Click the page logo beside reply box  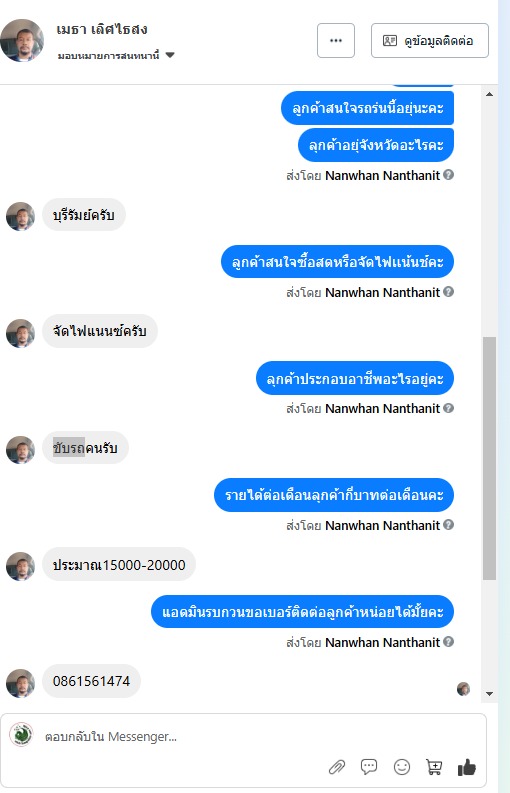pos(21,734)
